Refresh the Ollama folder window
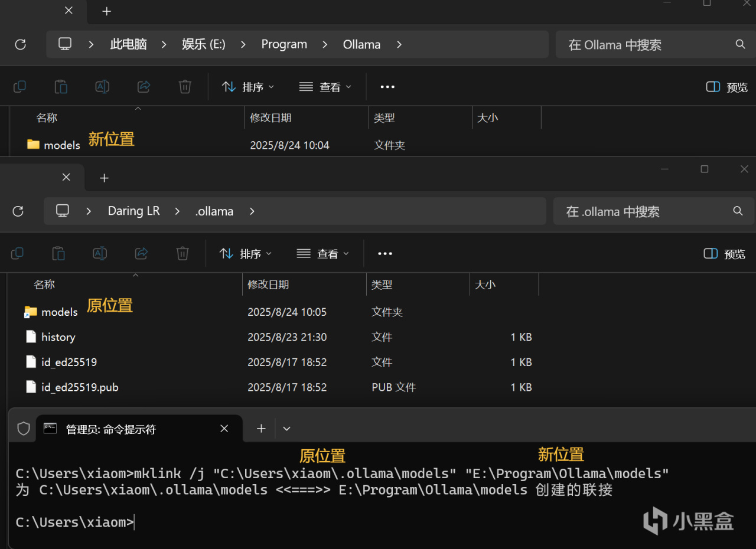 click(21, 44)
